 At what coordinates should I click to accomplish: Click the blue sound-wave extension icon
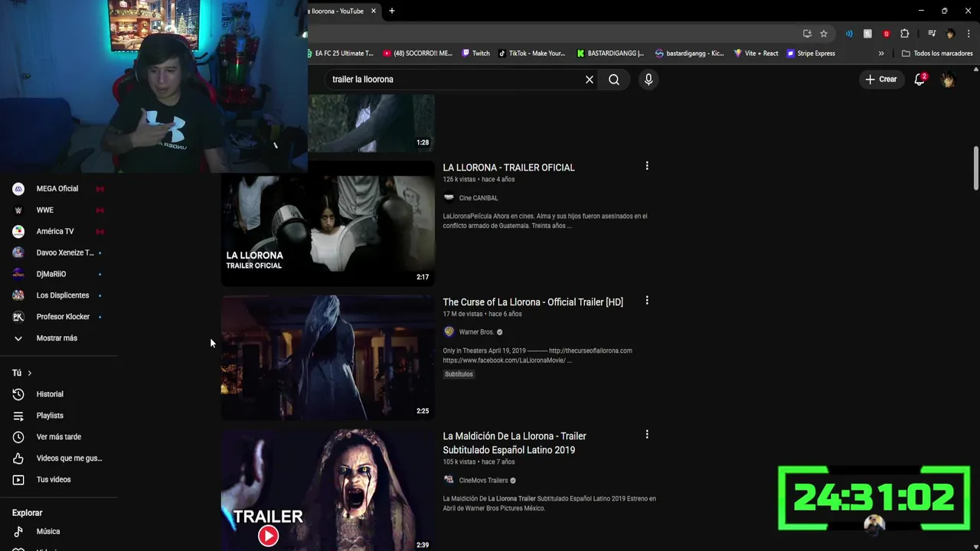849,34
